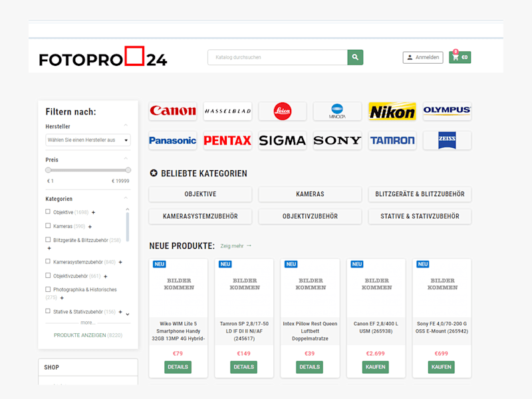Check the Objektive category checkbox
The height and width of the screenshot is (399, 532).
click(48, 211)
